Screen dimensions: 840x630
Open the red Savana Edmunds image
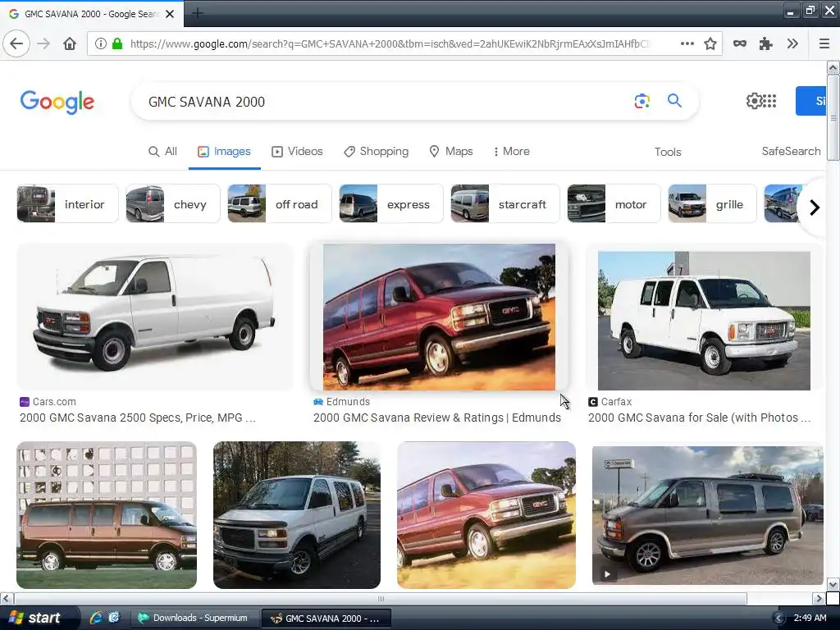[x=439, y=317]
